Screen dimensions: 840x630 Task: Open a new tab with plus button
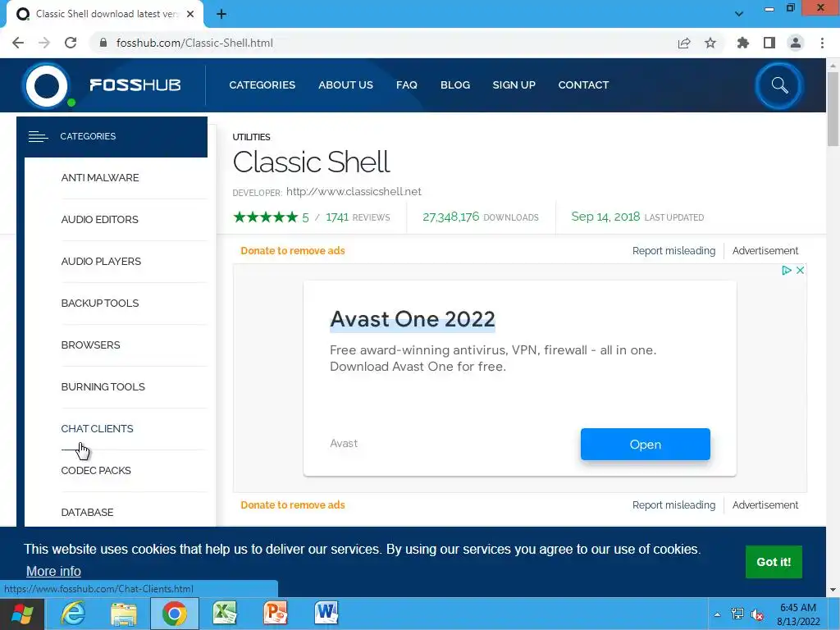pos(221,14)
